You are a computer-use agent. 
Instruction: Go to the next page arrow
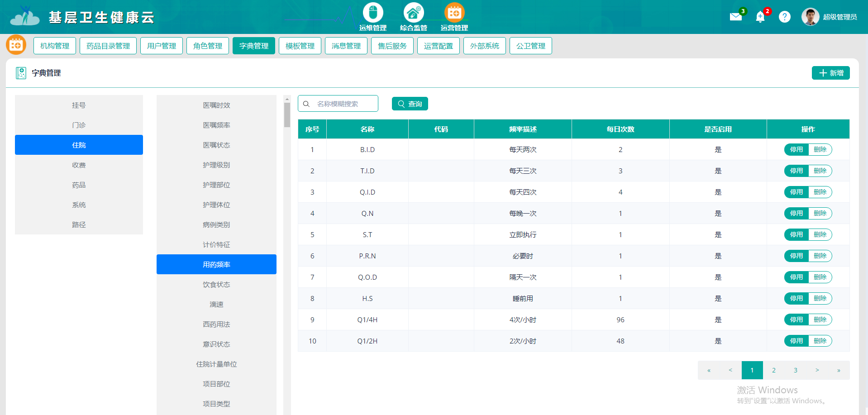(x=817, y=370)
